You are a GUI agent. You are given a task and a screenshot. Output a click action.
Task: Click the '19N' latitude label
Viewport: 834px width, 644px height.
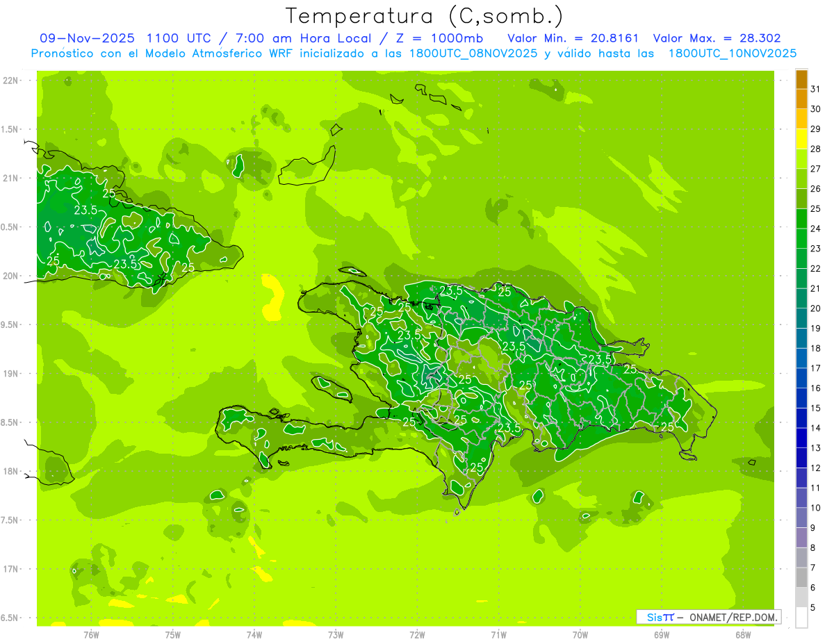[10, 373]
